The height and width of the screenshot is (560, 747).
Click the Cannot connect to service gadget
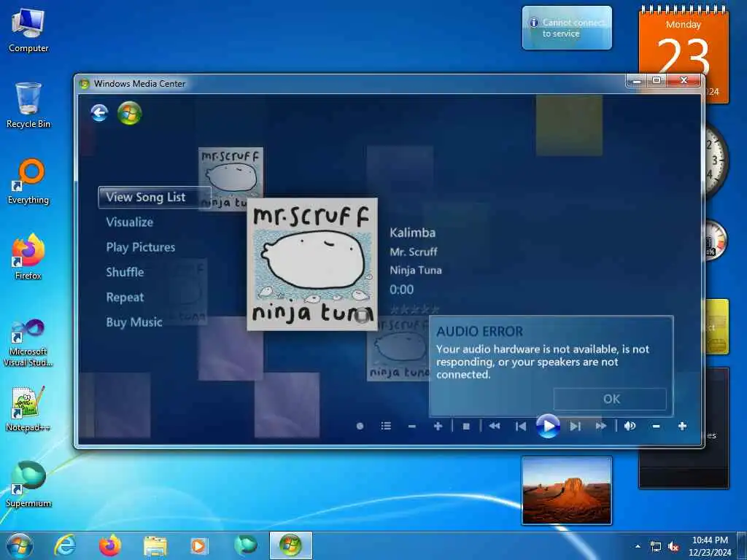(x=567, y=28)
